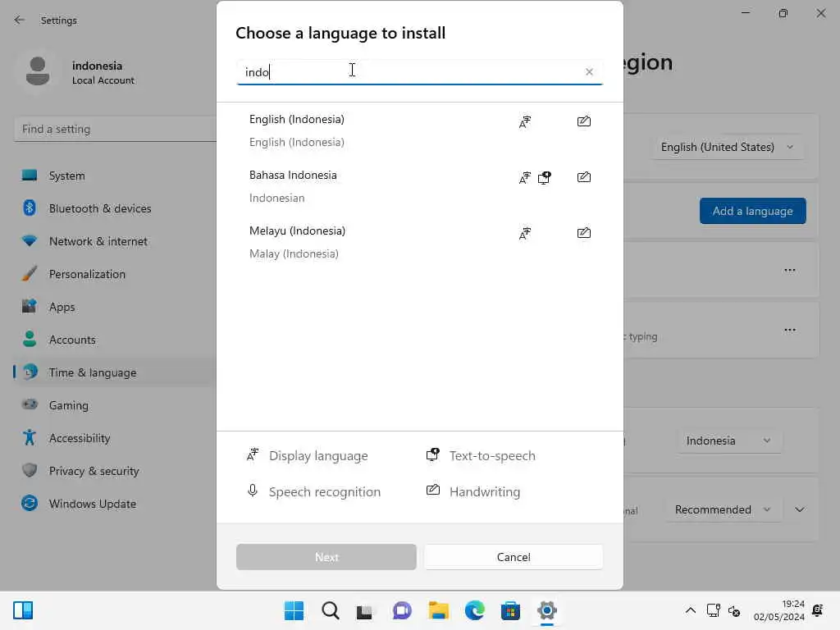Open the three-dots menu beside typing
The height and width of the screenshot is (630, 840).
[x=790, y=330]
